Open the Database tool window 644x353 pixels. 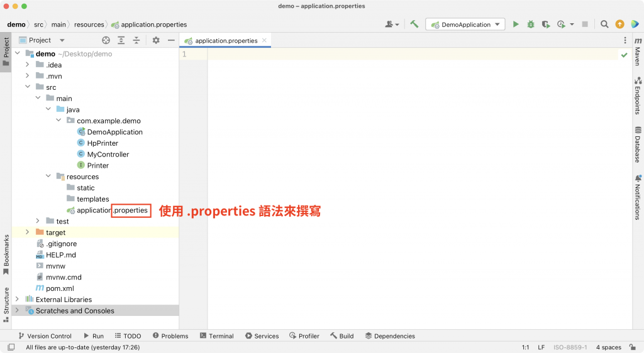pyautogui.click(x=638, y=144)
